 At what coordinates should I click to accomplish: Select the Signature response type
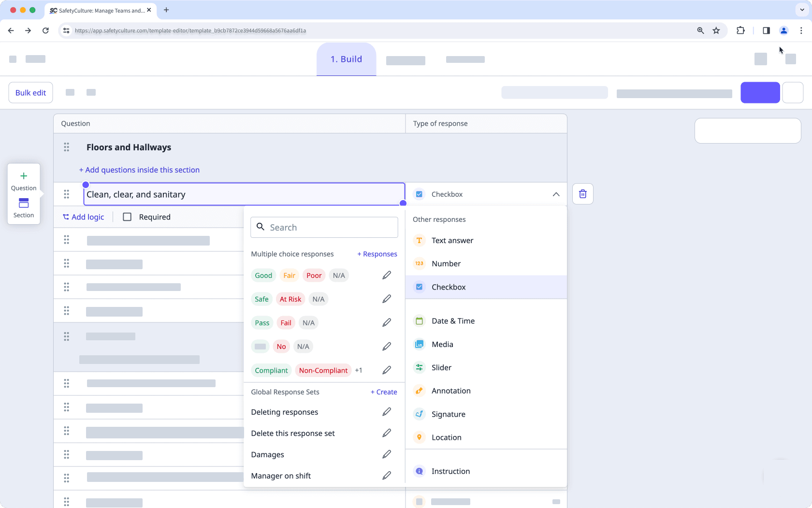(449, 414)
